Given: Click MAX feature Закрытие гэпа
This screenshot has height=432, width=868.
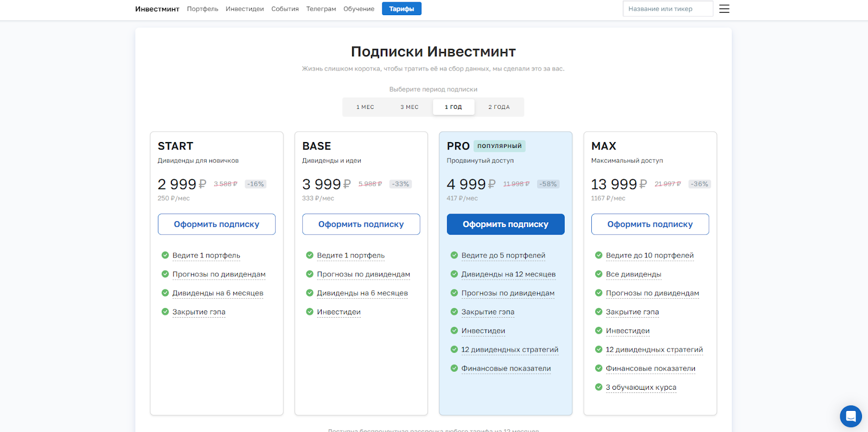Looking at the screenshot, I should click(633, 312).
